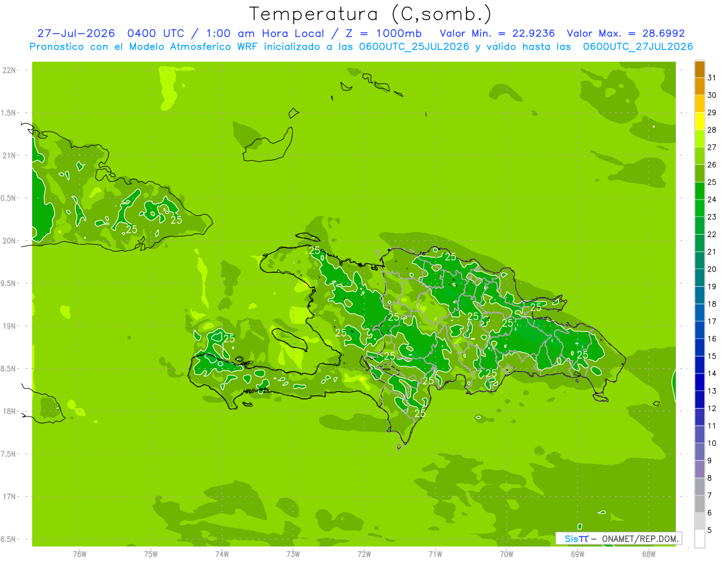
Task: Click "0600UTC_25JUL2026" initialization time text
Action: point(414,47)
